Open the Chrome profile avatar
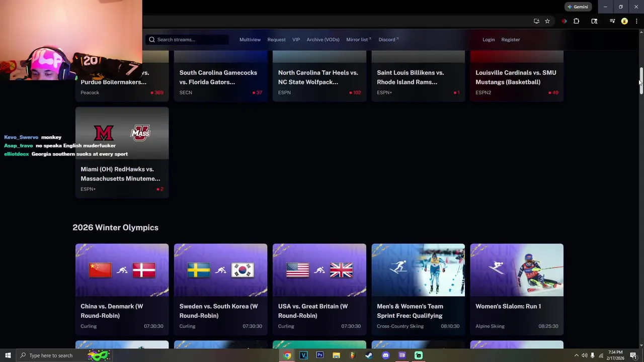 coord(624,21)
